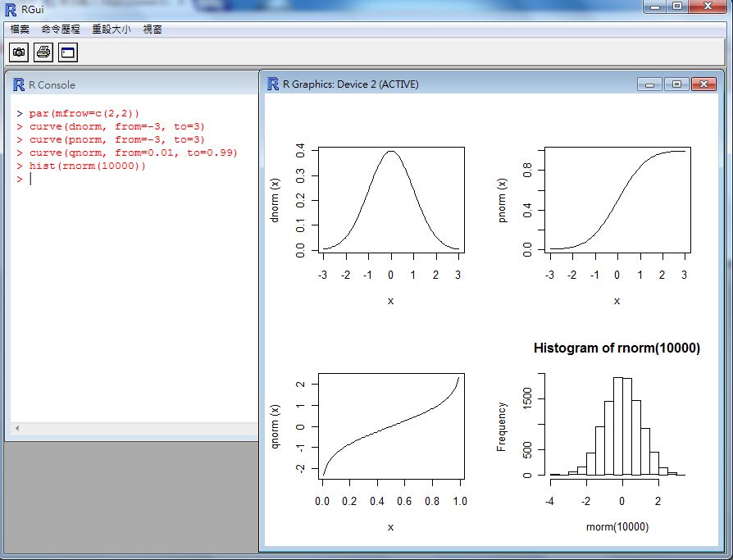The image size is (733, 560).
Task: Minimize the main RGui window
Action: pos(655,7)
